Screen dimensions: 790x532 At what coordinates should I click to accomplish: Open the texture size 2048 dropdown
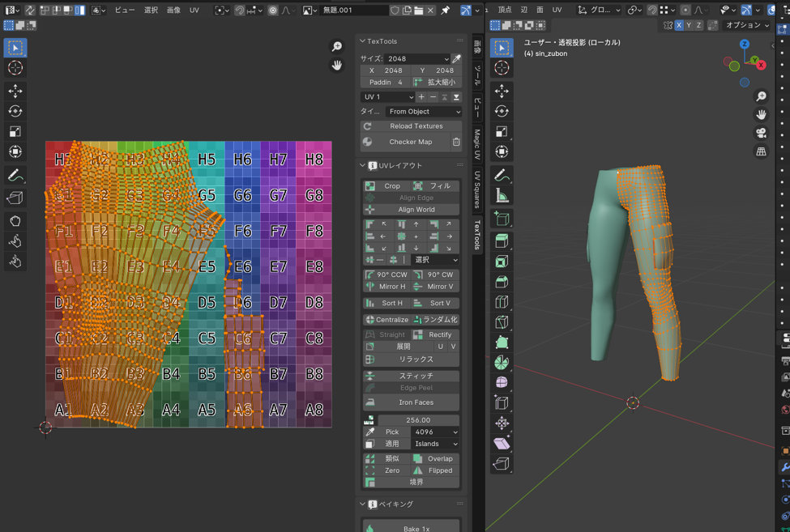[x=417, y=59]
